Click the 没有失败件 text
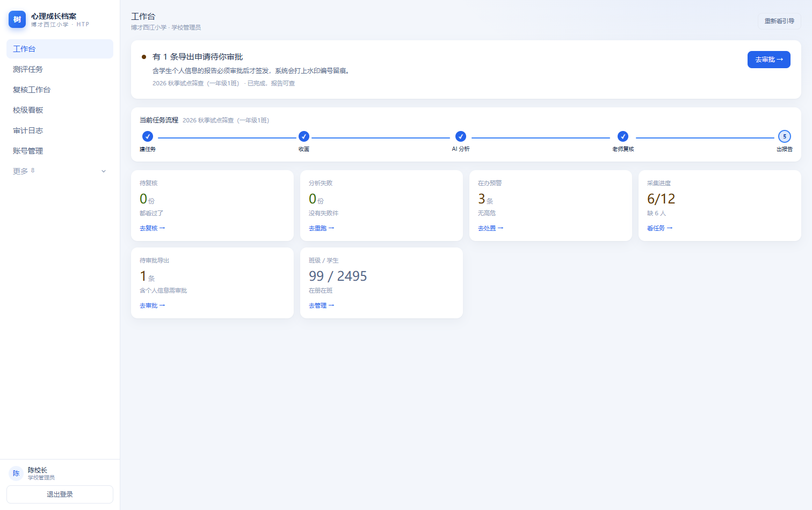 coord(324,213)
